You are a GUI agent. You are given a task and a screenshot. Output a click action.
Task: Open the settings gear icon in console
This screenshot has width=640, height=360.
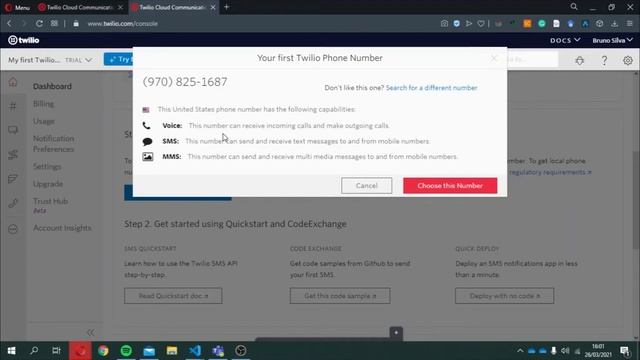(628, 61)
